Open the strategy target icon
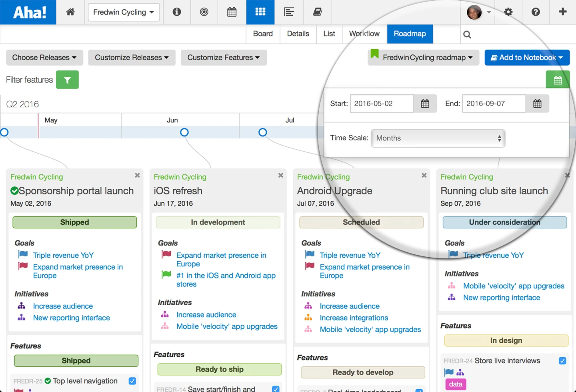Viewport: 576px width, 392px height. tap(204, 12)
